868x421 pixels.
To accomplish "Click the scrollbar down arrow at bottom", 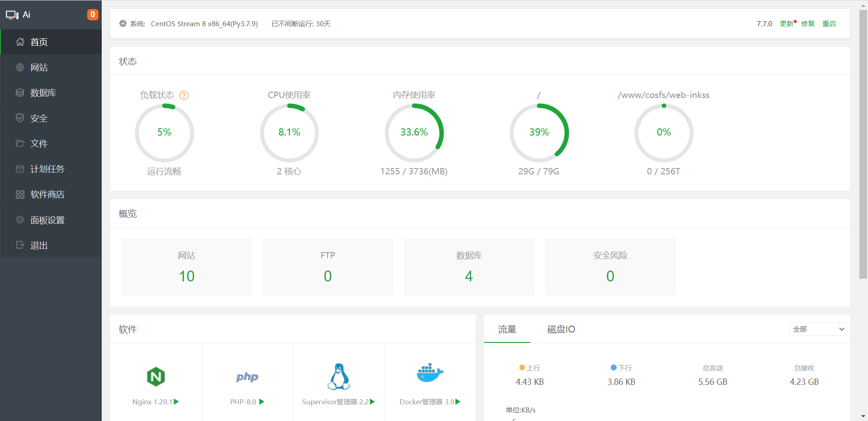I will [863, 416].
